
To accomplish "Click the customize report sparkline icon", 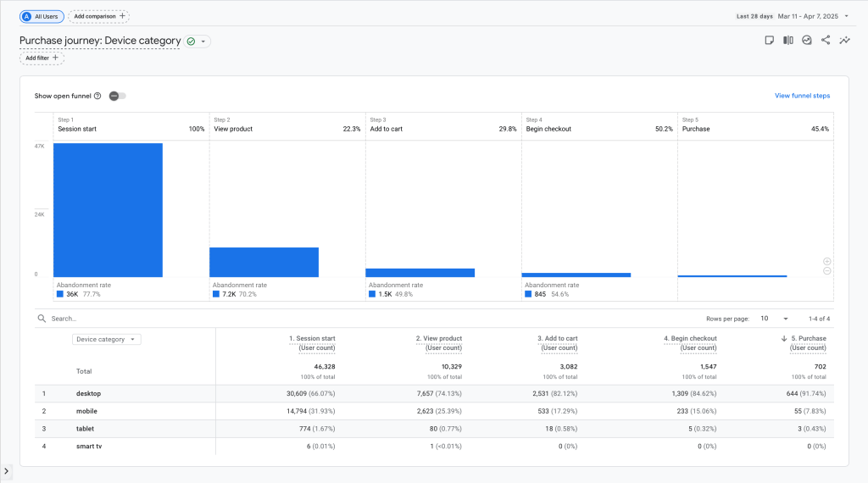I will 844,40.
